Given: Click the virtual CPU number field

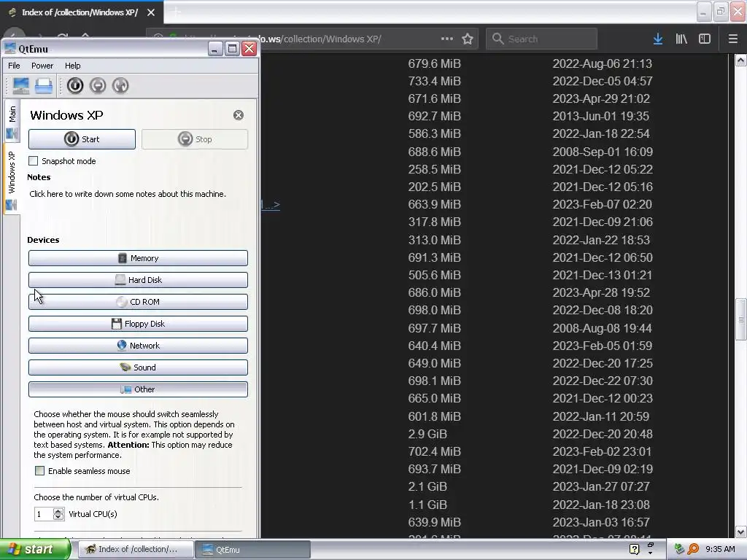Looking at the screenshot, I should 44,514.
